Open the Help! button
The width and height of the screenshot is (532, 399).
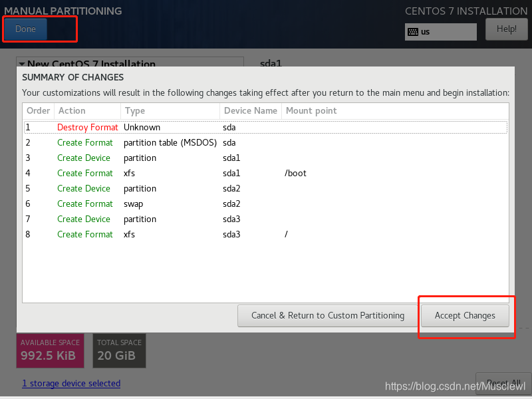(x=506, y=29)
